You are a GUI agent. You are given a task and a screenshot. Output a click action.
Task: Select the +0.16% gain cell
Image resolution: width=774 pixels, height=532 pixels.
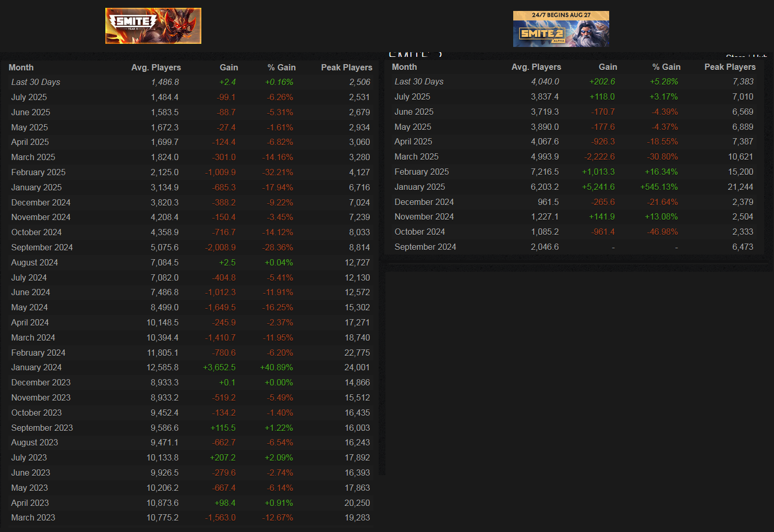279,82
